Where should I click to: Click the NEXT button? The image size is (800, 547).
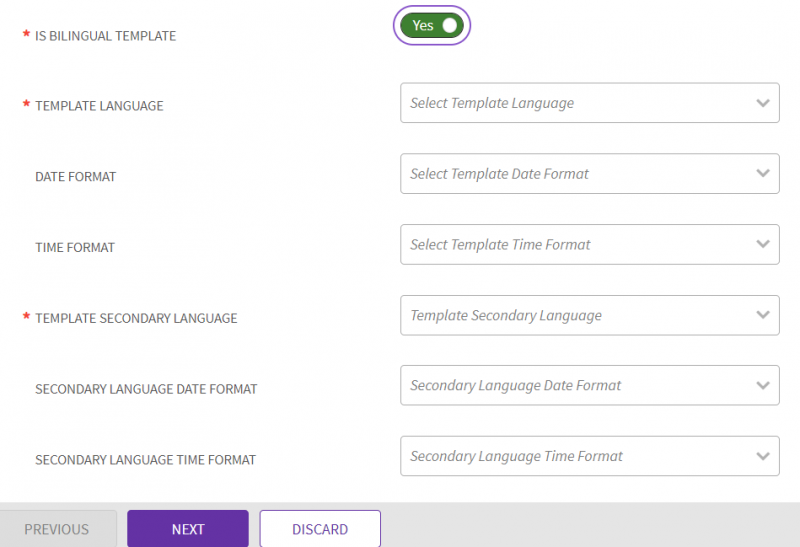188,529
